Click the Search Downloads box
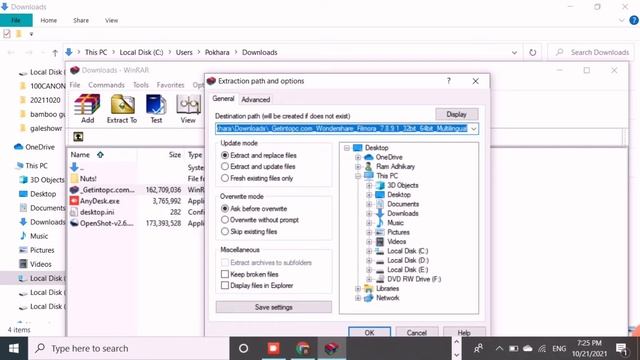Image resolution: width=640 pixels, height=360 pixels. tap(590, 52)
